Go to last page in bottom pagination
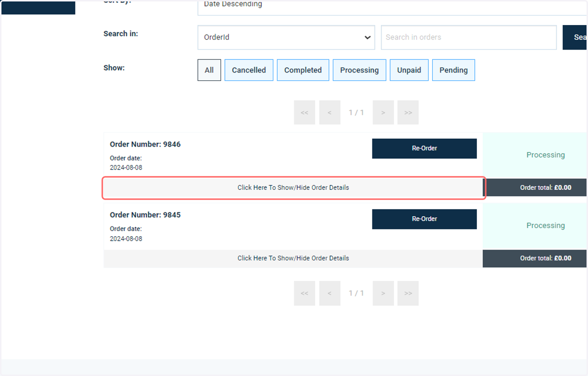588x376 pixels. 408,293
